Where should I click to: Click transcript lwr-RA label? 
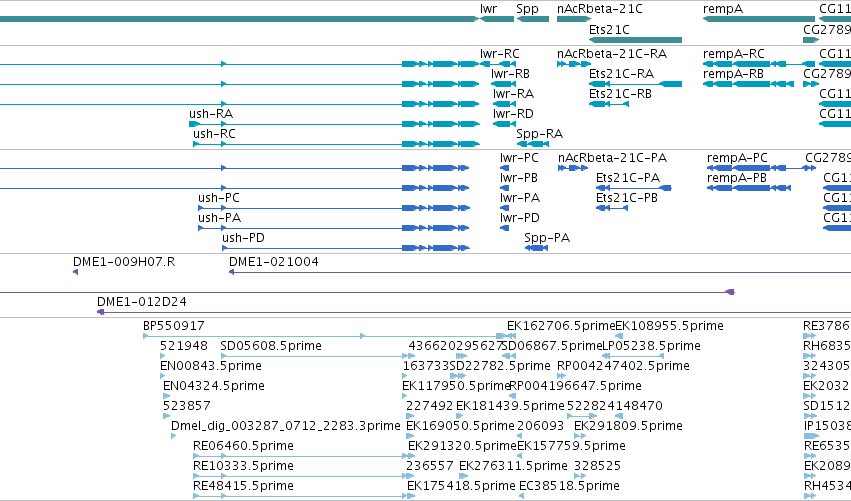point(513,94)
